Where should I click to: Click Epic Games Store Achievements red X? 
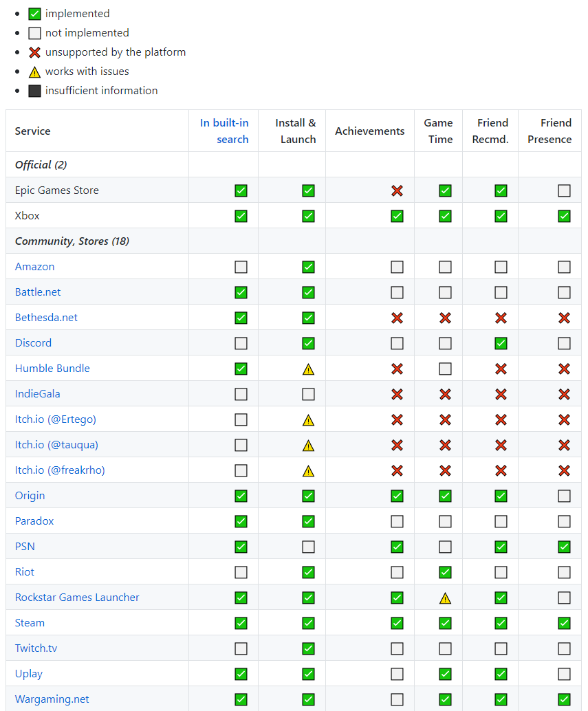point(397,190)
